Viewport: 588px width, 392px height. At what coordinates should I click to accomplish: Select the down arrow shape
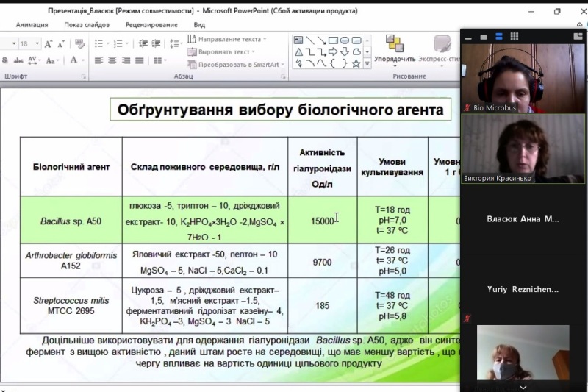[x=345, y=51]
